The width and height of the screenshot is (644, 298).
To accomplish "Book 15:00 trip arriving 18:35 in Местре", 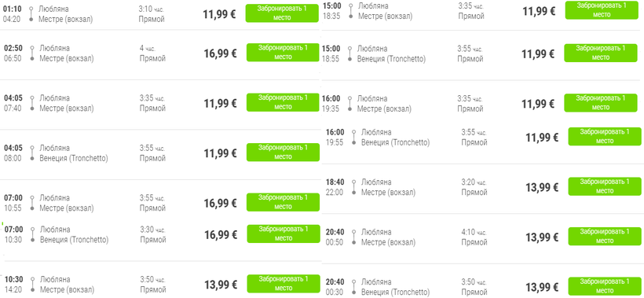I will [x=602, y=10].
